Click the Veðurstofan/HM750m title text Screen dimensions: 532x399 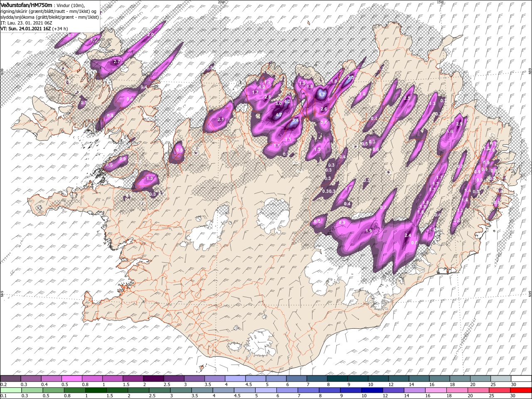[26, 5]
